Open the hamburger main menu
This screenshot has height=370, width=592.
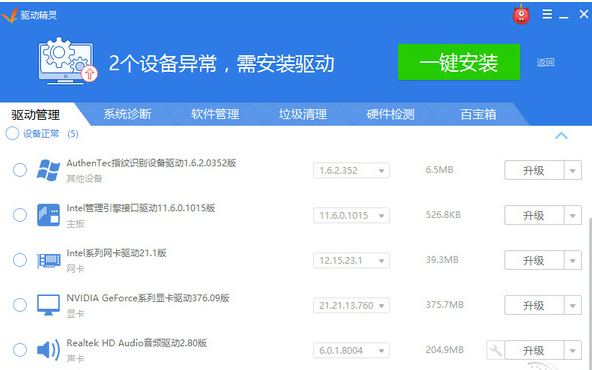coord(547,14)
